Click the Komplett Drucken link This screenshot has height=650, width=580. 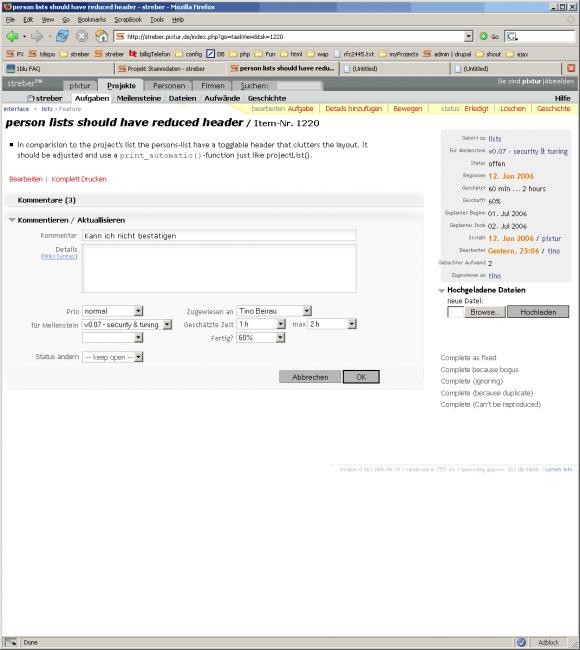79,179
